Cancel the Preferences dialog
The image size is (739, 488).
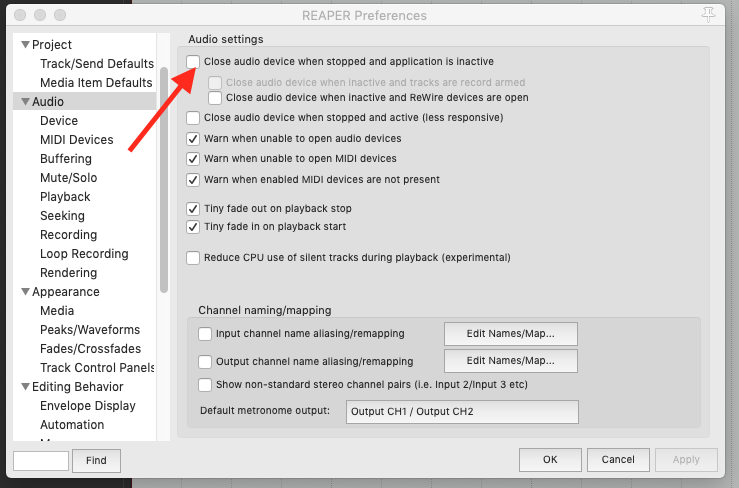618,460
